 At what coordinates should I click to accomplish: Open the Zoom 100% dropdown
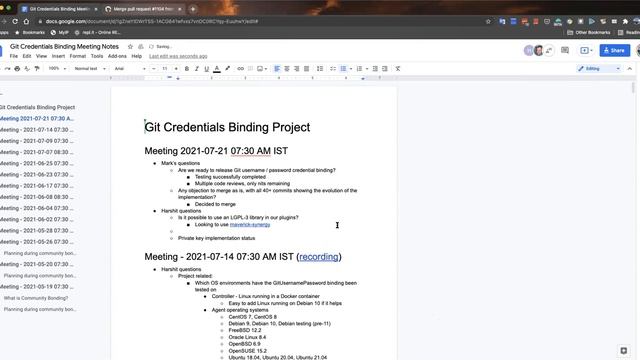58,69
